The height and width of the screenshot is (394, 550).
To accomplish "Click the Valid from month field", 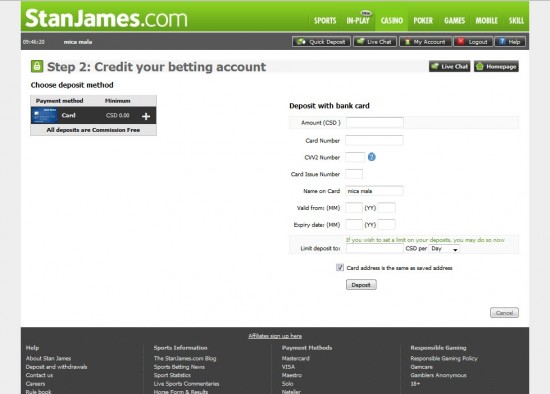I will (x=354, y=208).
